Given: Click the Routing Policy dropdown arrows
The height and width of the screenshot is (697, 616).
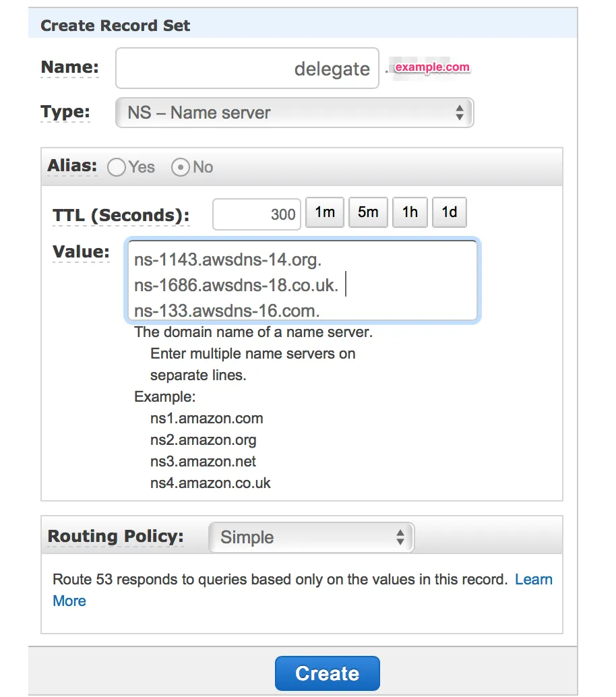Looking at the screenshot, I should [400, 537].
